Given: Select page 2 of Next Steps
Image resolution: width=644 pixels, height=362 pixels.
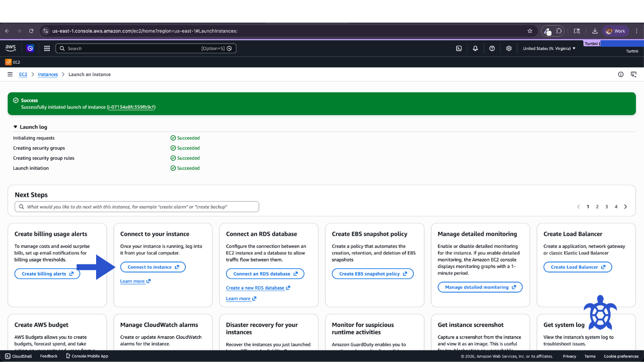Looking at the screenshot, I should (x=597, y=207).
